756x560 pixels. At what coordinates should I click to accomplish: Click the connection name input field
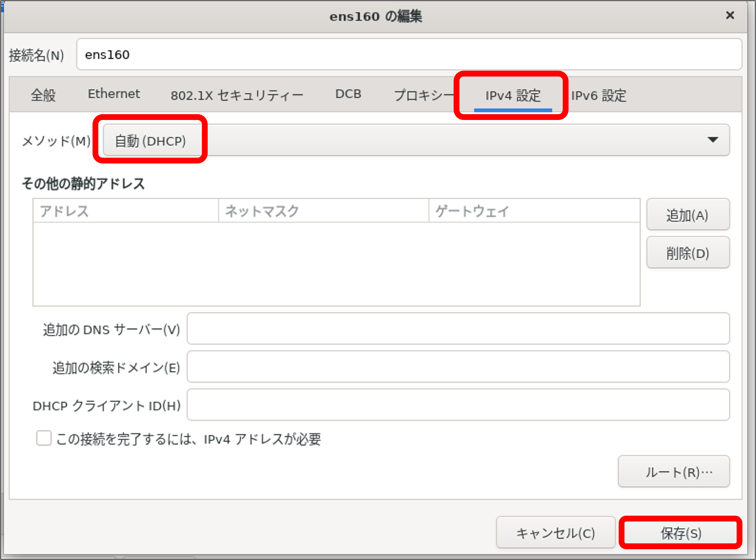coord(409,55)
